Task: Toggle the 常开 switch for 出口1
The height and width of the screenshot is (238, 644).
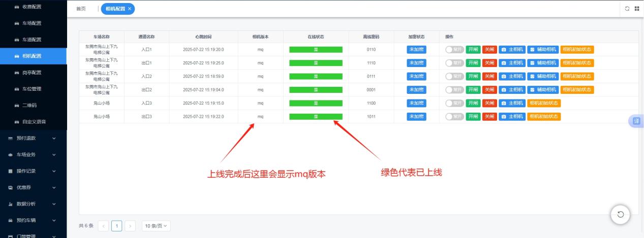Action: tap(454, 63)
